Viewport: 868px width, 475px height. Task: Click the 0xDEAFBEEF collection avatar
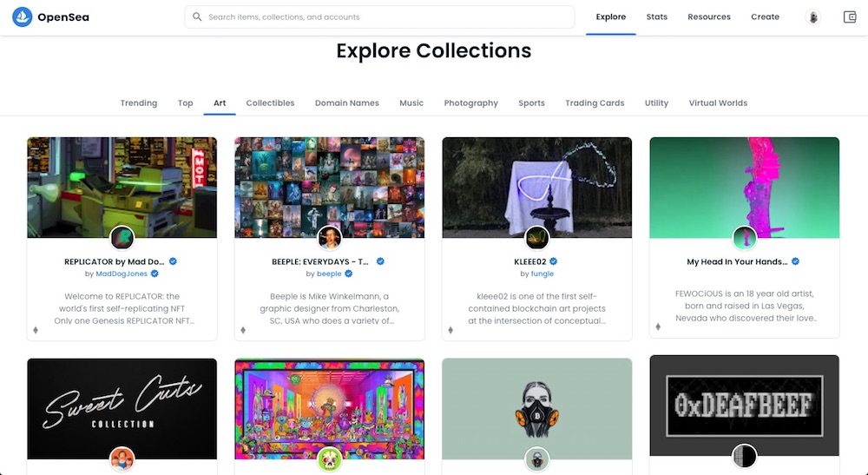coord(745,456)
